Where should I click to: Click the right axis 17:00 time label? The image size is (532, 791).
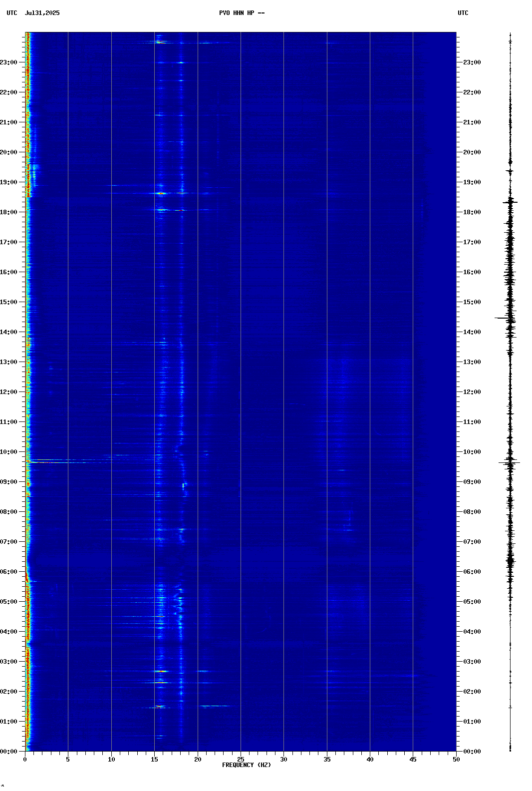pos(472,242)
